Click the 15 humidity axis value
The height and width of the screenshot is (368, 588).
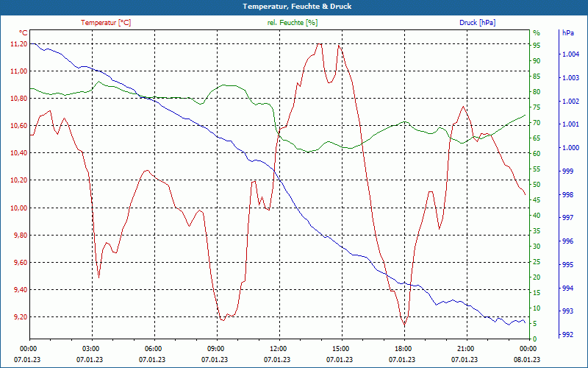(x=537, y=293)
